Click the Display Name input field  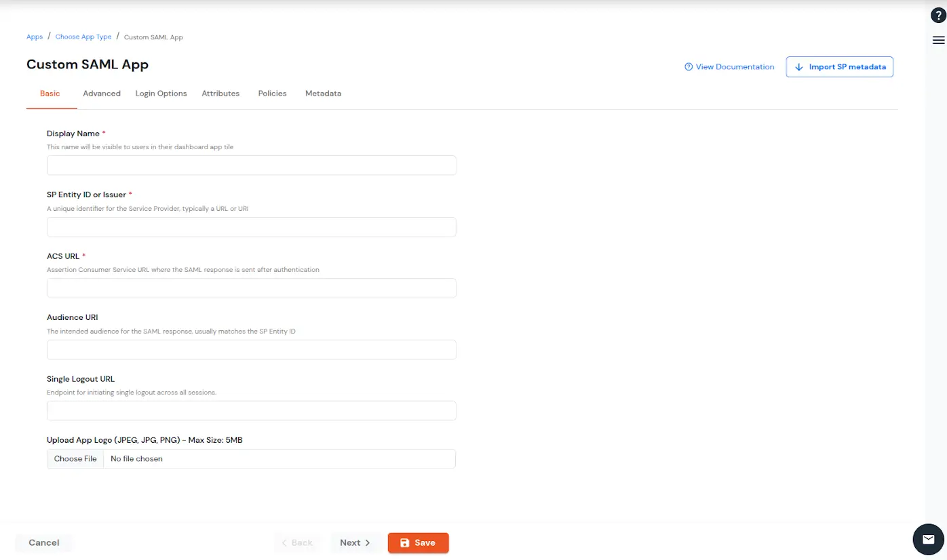point(251,165)
